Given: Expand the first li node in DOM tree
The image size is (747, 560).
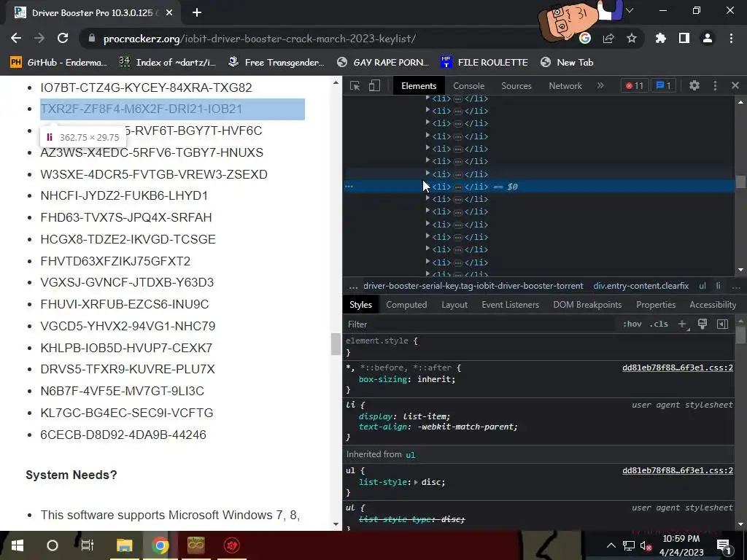Looking at the screenshot, I should pyautogui.click(x=427, y=98).
